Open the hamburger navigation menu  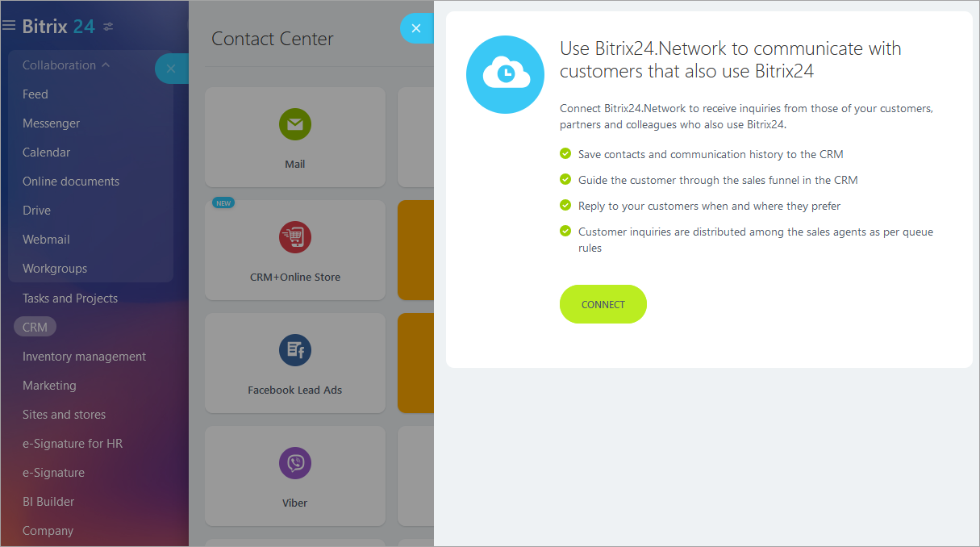pos(9,25)
